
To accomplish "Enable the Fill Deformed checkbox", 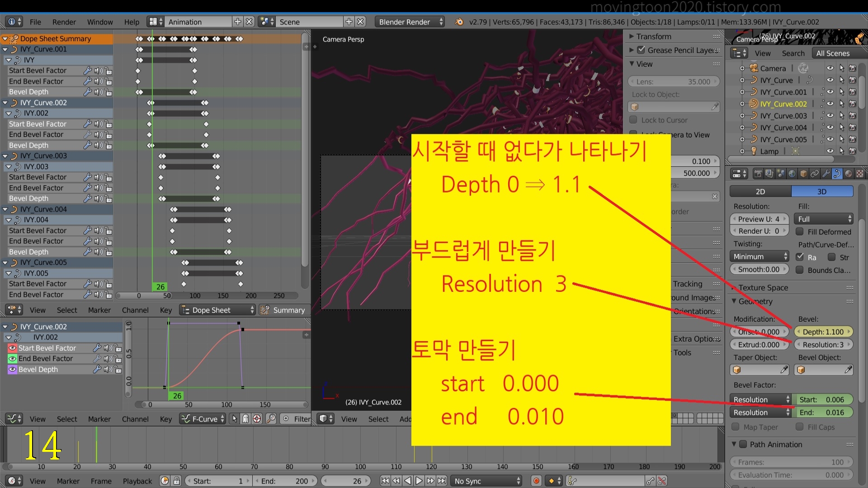I will [800, 232].
